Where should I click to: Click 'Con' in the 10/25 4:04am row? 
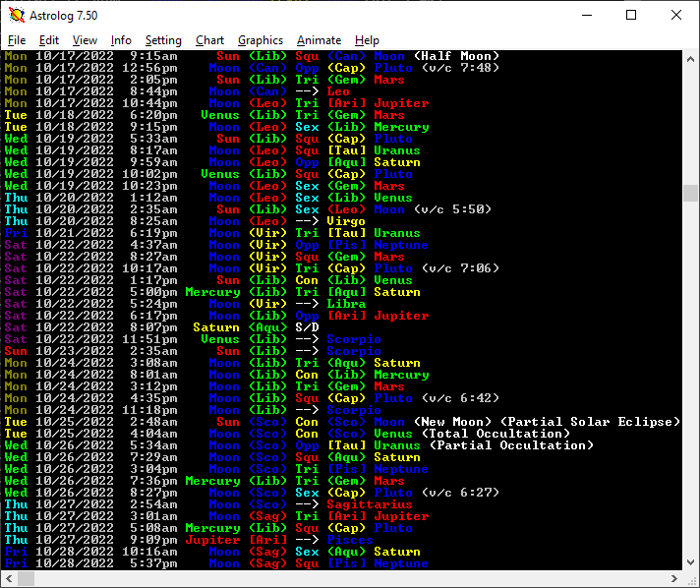307,434
